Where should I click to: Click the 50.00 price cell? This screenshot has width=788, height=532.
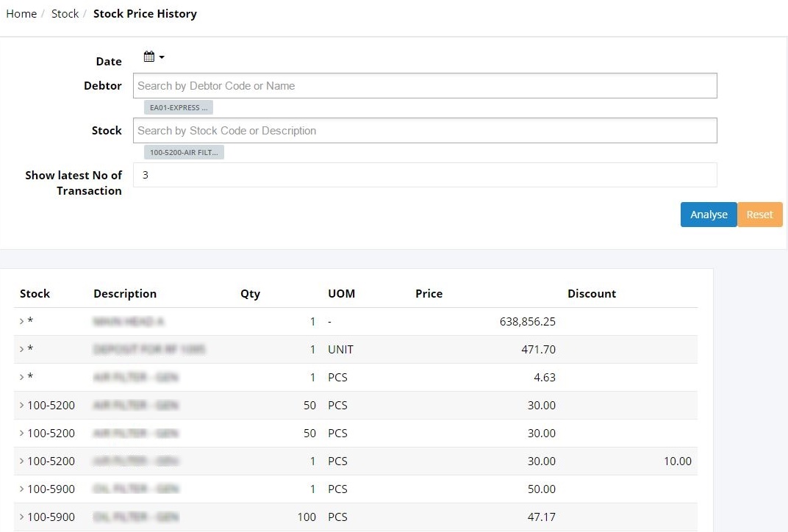541,489
